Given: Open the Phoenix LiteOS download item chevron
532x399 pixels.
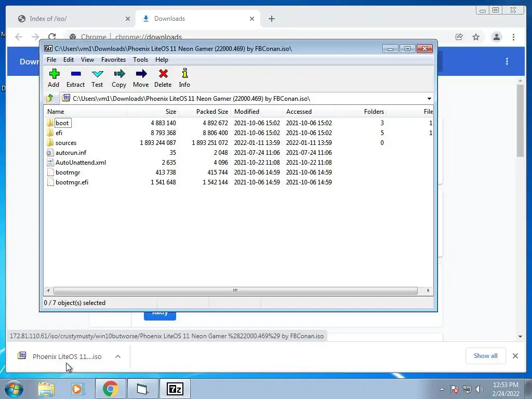Looking at the screenshot, I should [118, 356].
